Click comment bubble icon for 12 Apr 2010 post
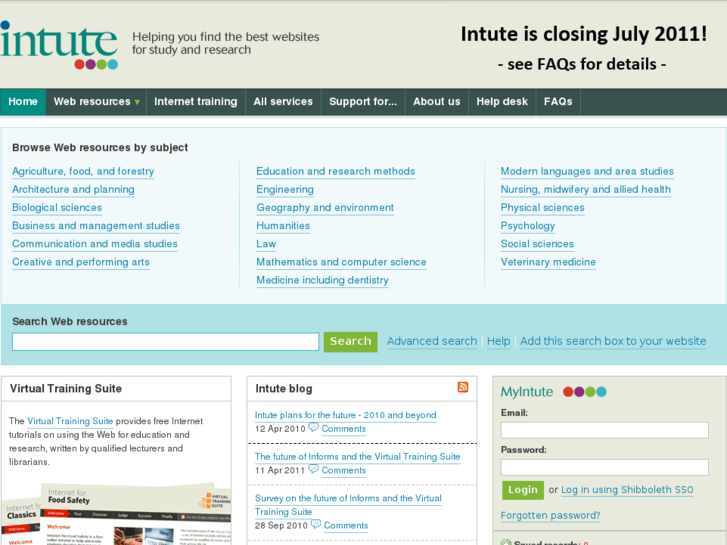Image resolution: width=727 pixels, height=545 pixels. pos(314,427)
